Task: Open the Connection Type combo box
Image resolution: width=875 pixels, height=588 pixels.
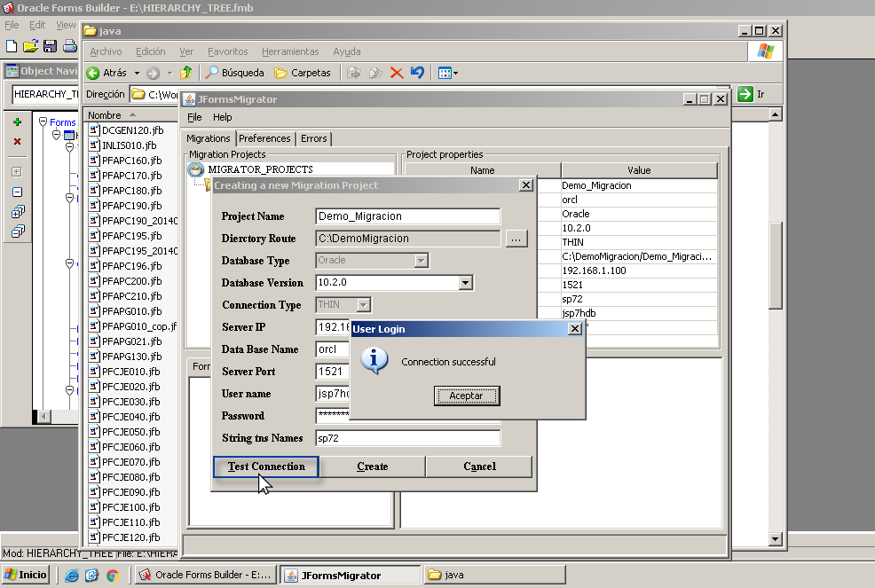Action: [x=343, y=304]
